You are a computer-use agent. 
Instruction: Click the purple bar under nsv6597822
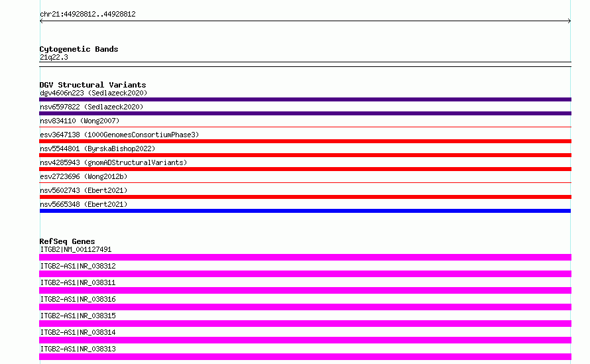305,113
